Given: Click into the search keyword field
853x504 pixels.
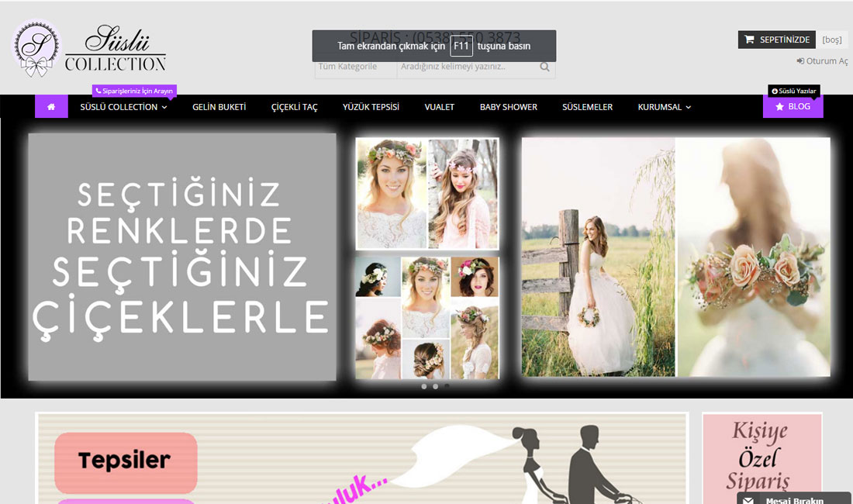Looking at the screenshot, I should click(x=468, y=67).
